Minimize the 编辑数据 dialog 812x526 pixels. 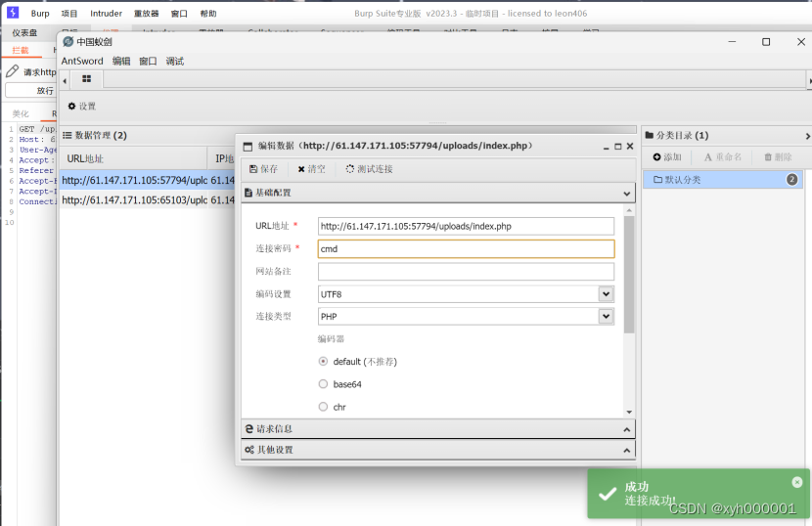tap(606, 147)
